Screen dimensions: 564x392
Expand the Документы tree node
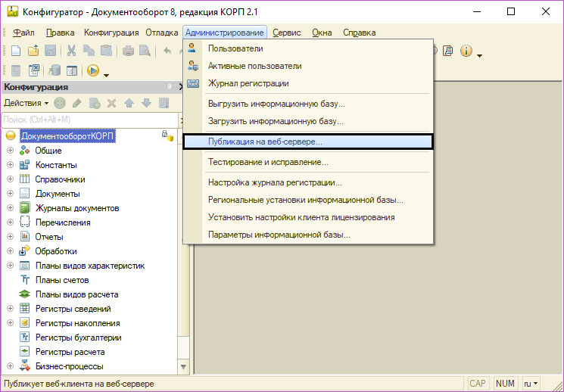[11, 194]
